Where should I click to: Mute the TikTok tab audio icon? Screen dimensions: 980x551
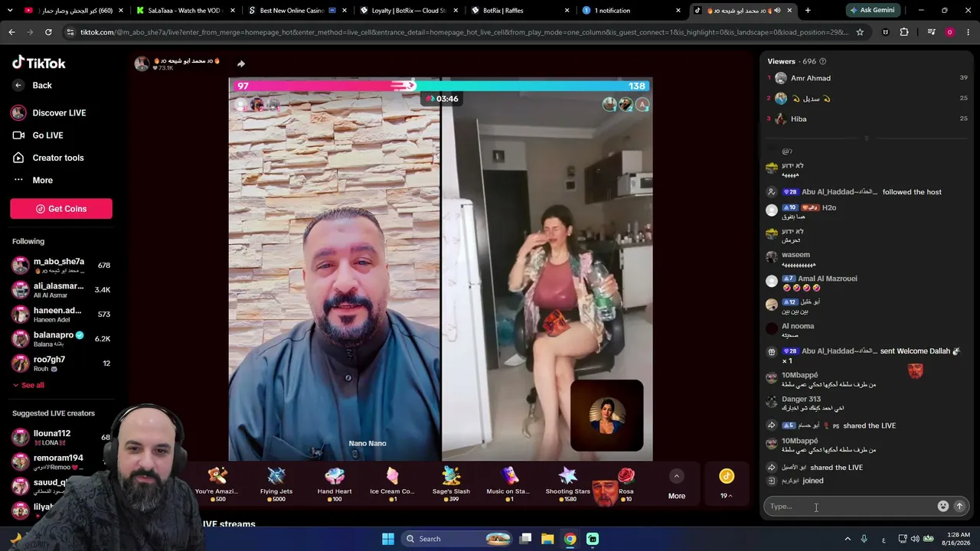coord(777,11)
